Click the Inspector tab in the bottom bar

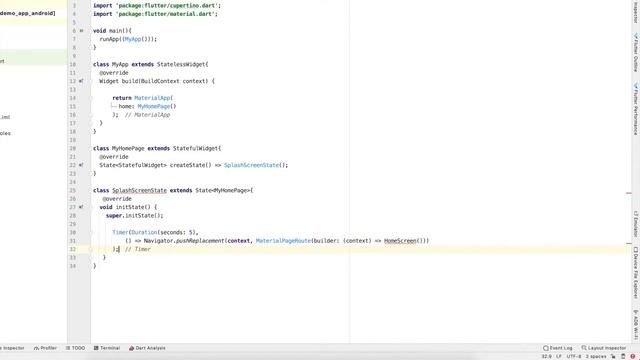13,348
